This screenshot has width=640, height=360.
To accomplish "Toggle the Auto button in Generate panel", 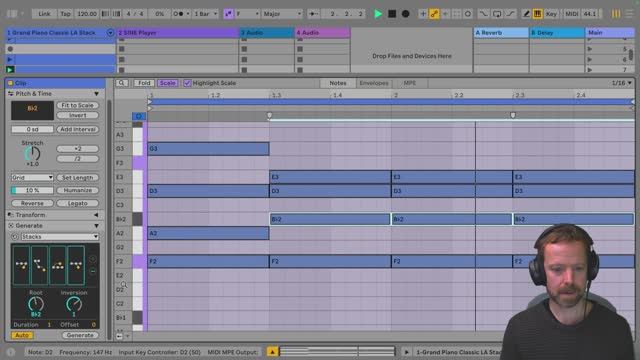I will tap(22, 335).
